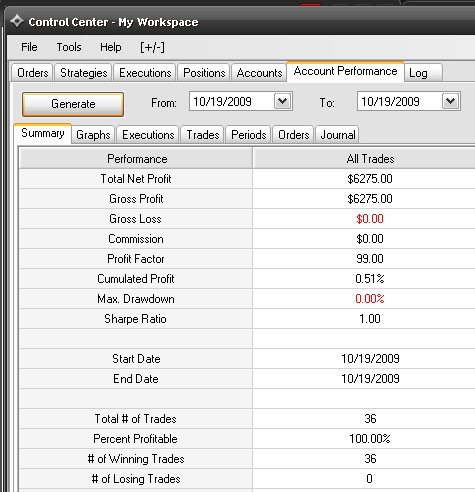
Task: Select the Journal sub-tab
Action: (x=337, y=135)
